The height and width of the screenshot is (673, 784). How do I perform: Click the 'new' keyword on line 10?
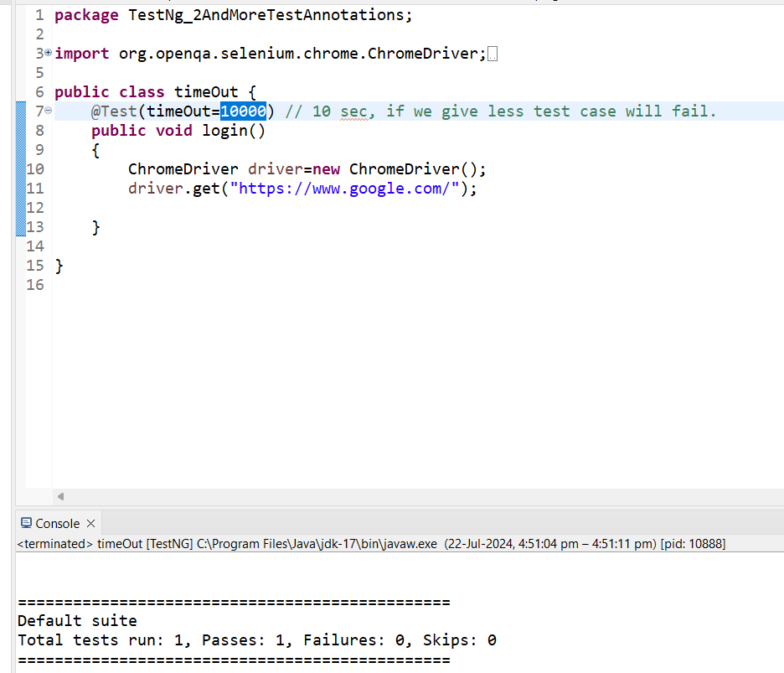[326, 169]
